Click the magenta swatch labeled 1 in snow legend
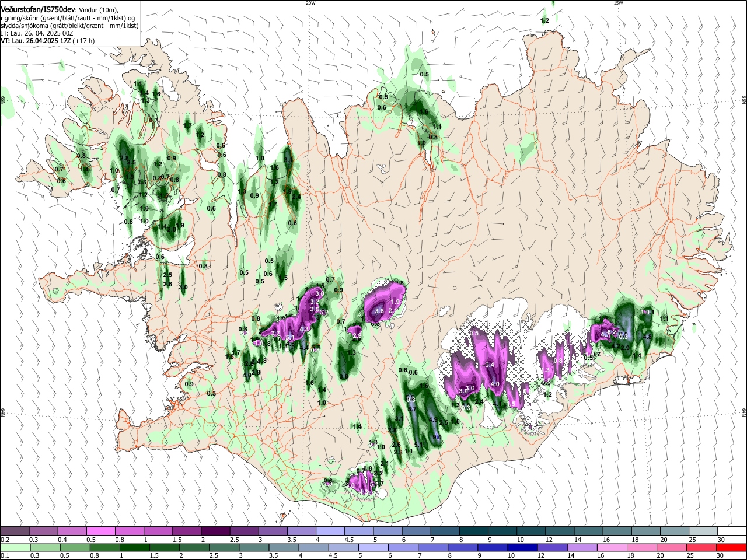 158,531
